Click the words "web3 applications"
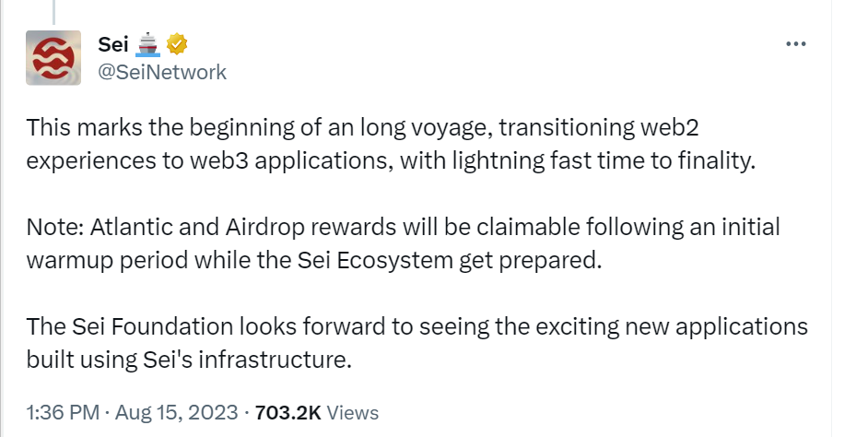Screen dimensions: 868x437 pyautogui.click(x=291, y=161)
